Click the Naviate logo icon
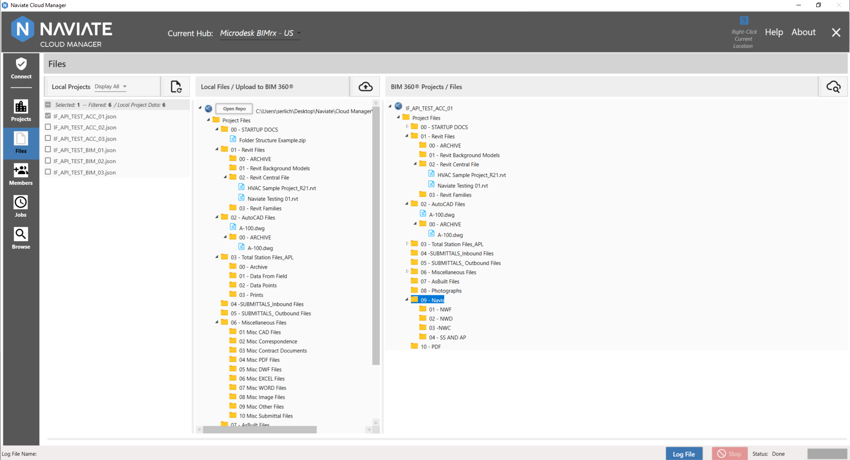Image resolution: width=850 pixels, height=460 pixels. pos(22,29)
